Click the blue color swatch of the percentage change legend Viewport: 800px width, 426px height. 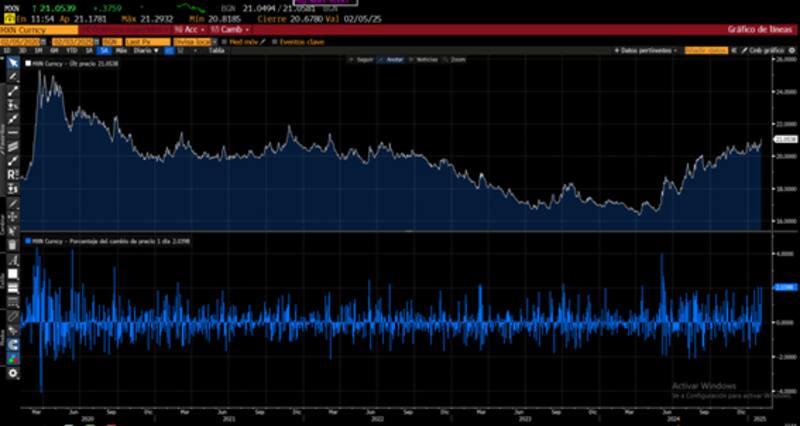click(27, 242)
